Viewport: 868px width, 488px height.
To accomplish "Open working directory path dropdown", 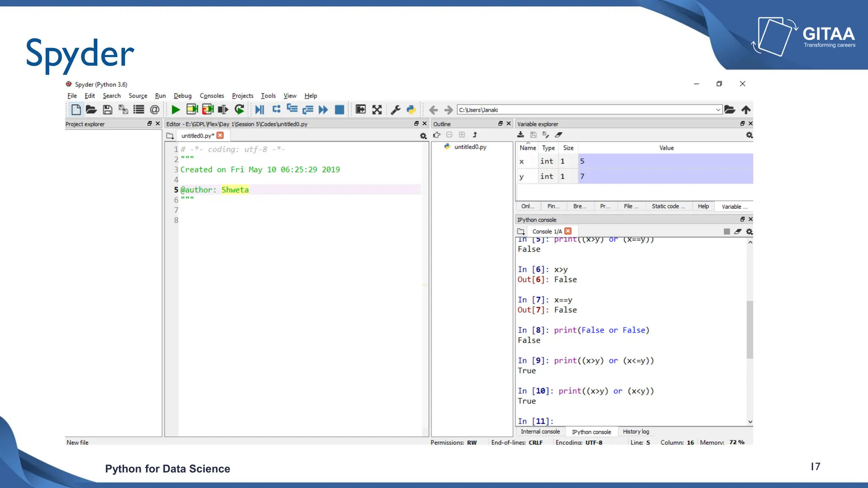I will tap(718, 110).
